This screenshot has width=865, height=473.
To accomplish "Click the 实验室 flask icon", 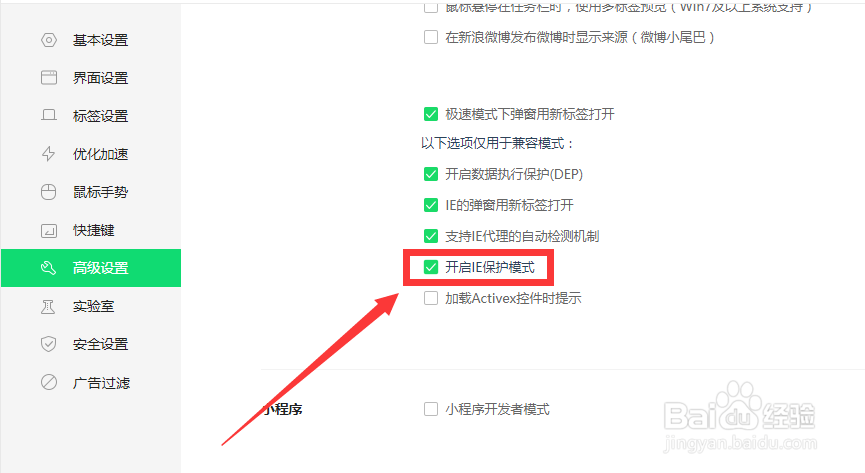I will point(49,306).
